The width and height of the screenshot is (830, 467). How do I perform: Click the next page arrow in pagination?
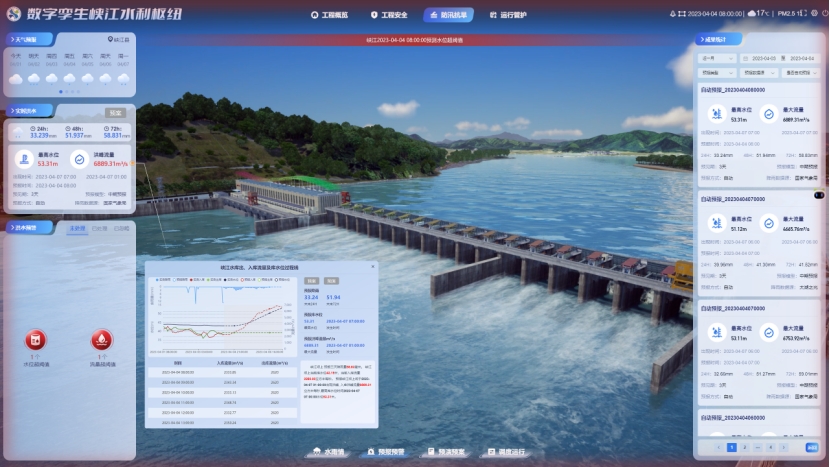point(783,447)
